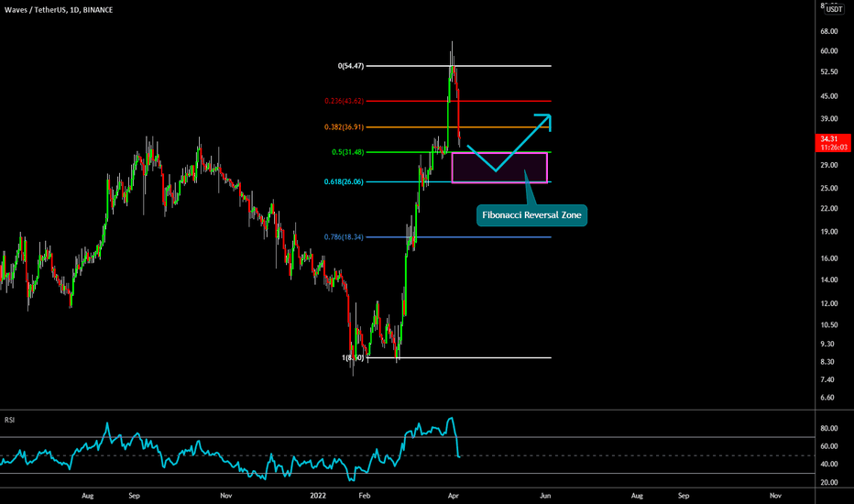Click the 8.30 price axis value
Viewport: 854px width, 504px height.
coord(827,362)
